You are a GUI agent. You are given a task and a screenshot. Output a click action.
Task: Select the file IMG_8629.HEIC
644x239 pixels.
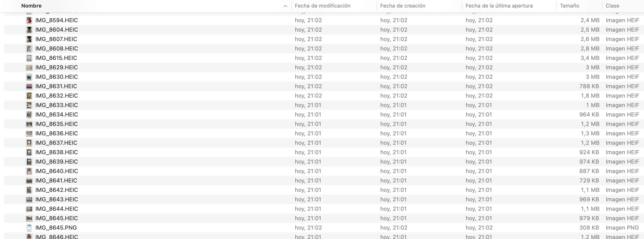coord(57,67)
